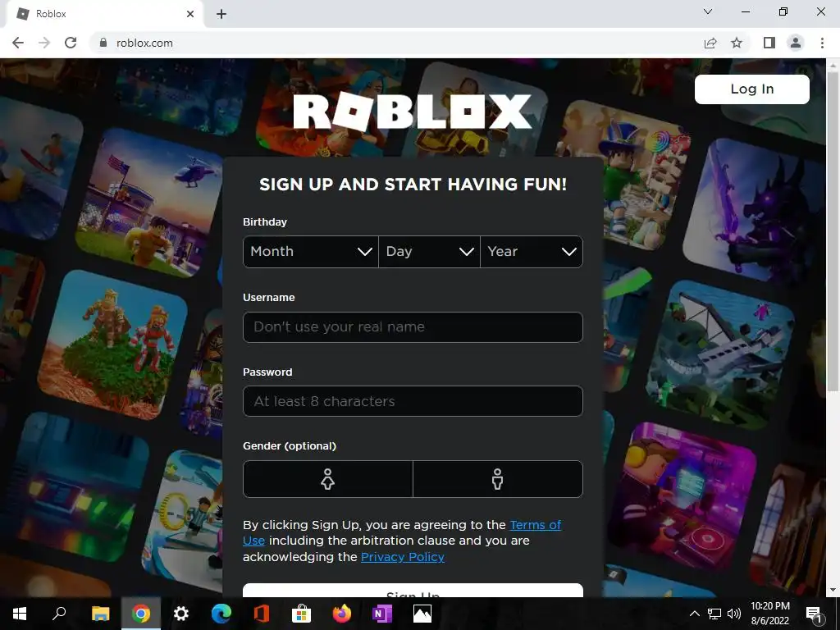View site info via the lock icon
The height and width of the screenshot is (630, 840).
pyautogui.click(x=103, y=43)
